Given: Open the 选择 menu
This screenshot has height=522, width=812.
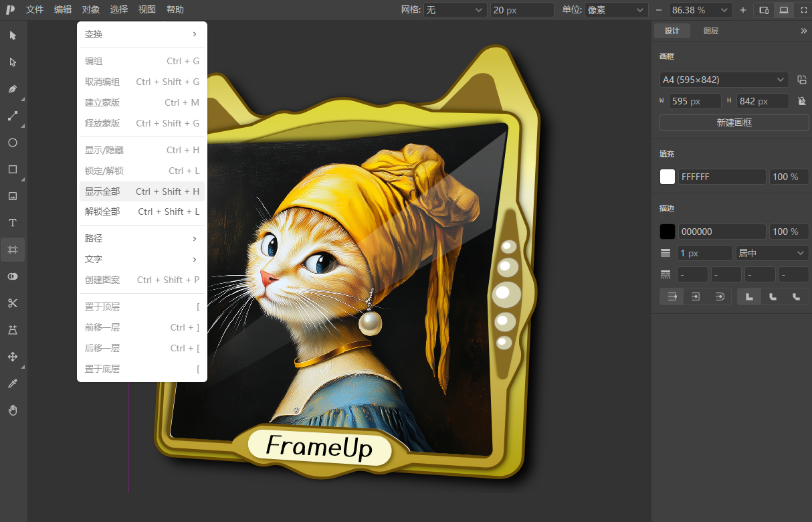Looking at the screenshot, I should pyautogui.click(x=119, y=10).
